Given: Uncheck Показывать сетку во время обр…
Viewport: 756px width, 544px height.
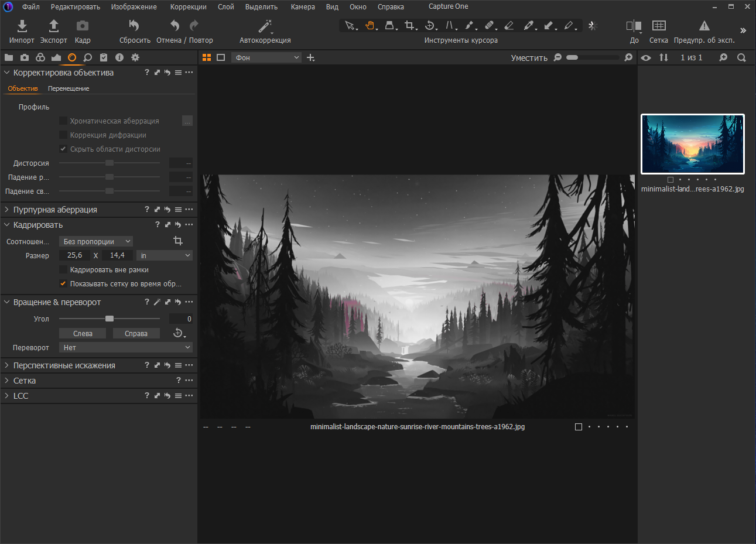Looking at the screenshot, I should pos(63,283).
